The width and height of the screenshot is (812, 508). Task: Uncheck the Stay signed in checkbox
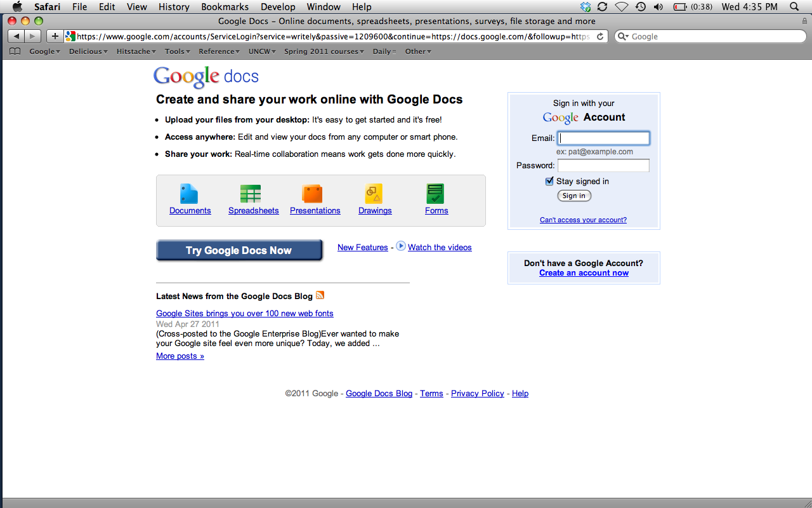(549, 181)
